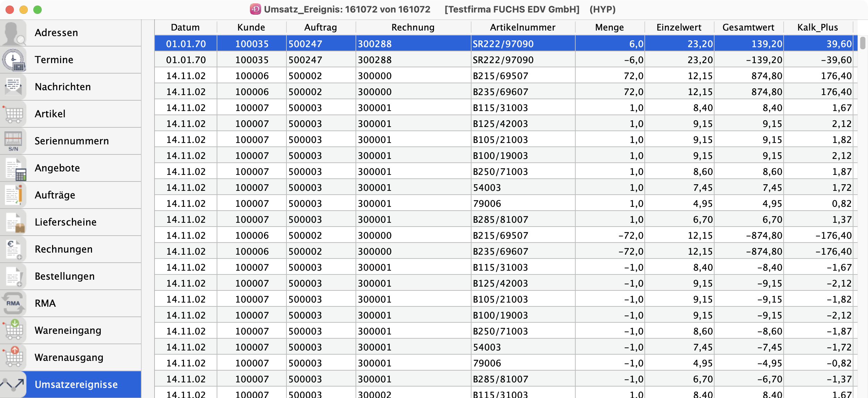
Task: Switch to the Lieferscheine section
Action: (x=65, y=222)
